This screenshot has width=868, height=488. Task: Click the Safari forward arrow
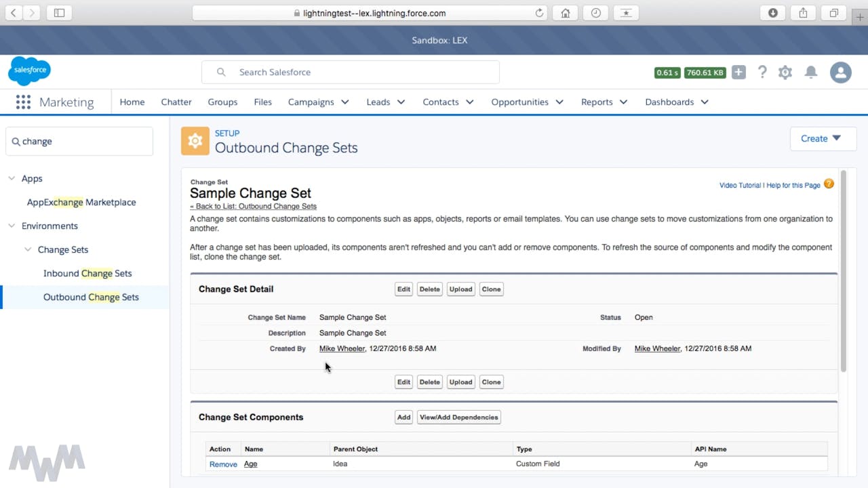[x=32, y=13]
